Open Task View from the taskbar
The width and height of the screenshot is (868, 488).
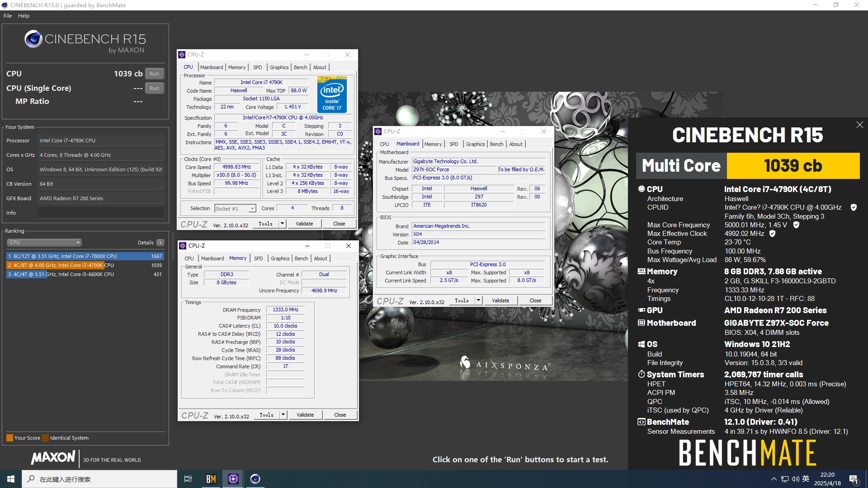point(188,479)
